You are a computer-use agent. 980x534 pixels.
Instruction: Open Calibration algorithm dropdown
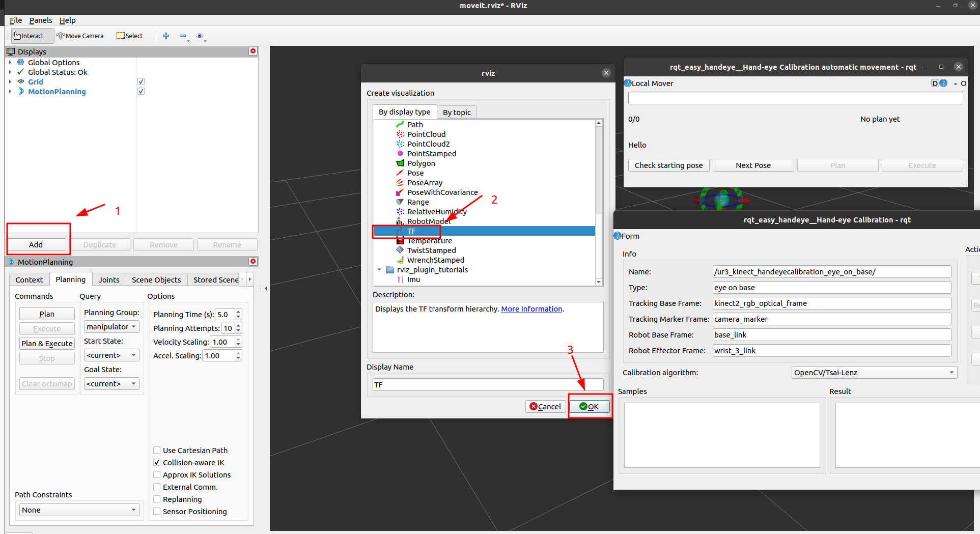tap(874, 373)
